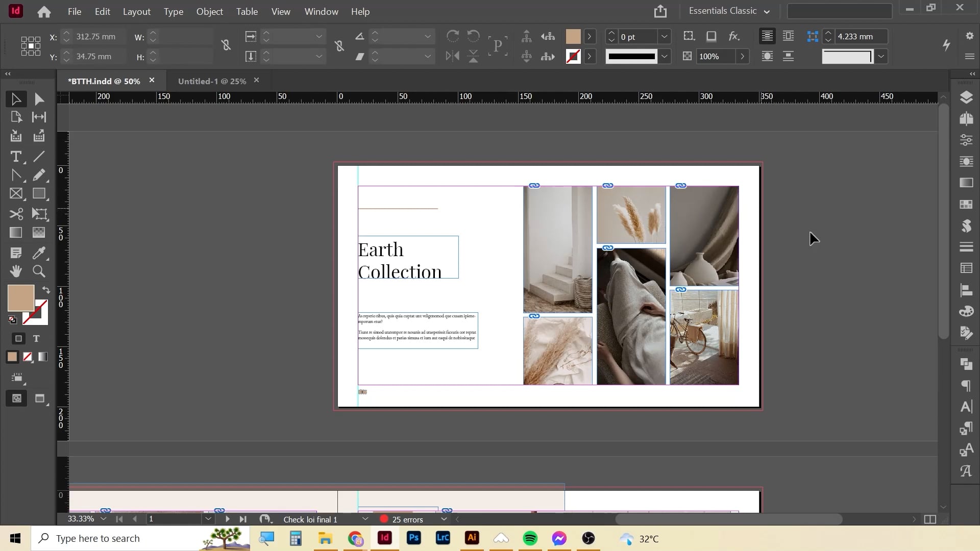Click the Share document icon
Screen dimensions: 980x551
click(x=660, y=11)
